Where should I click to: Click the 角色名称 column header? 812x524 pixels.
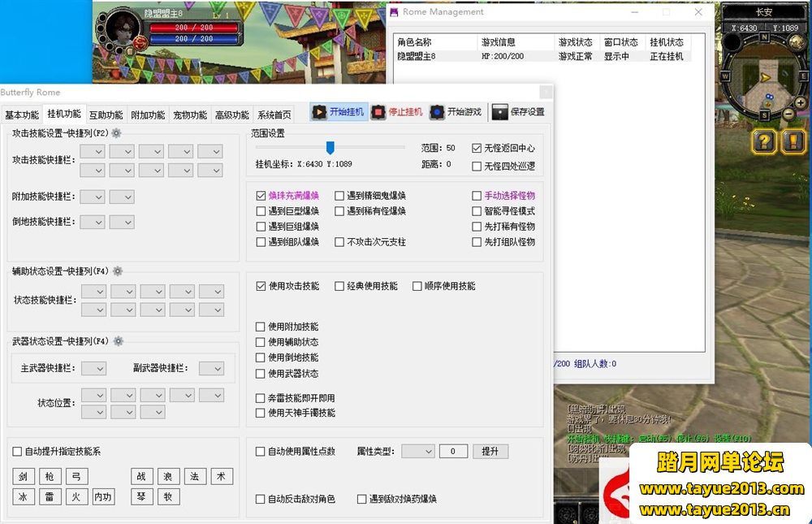[x=435, y=42]
